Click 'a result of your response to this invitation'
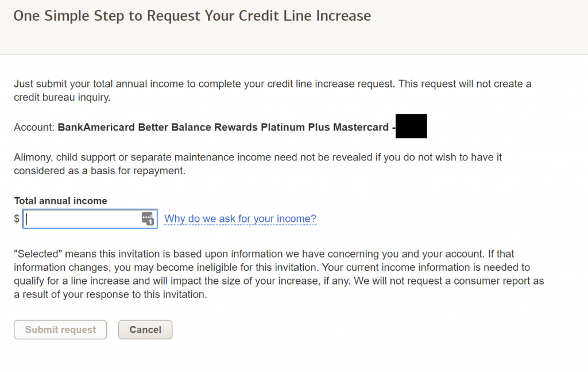Screen dimensions: 588x372 click(110, 294)
